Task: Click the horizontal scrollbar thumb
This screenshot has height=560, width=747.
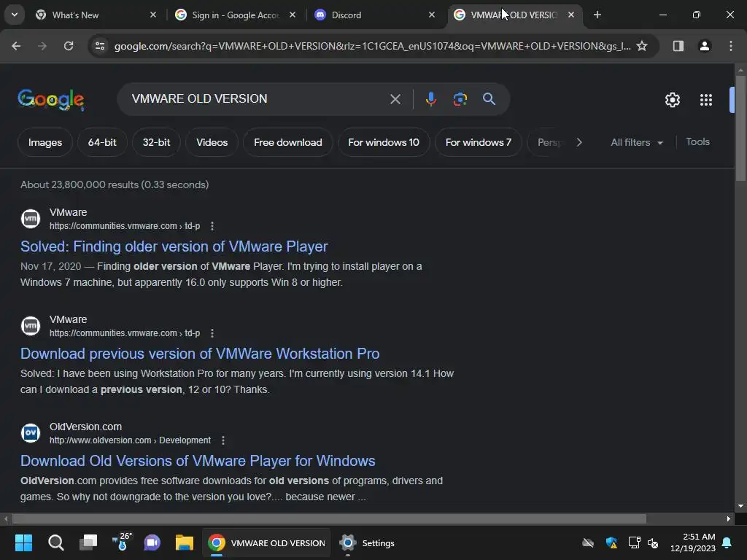Action: click(329, 518)
